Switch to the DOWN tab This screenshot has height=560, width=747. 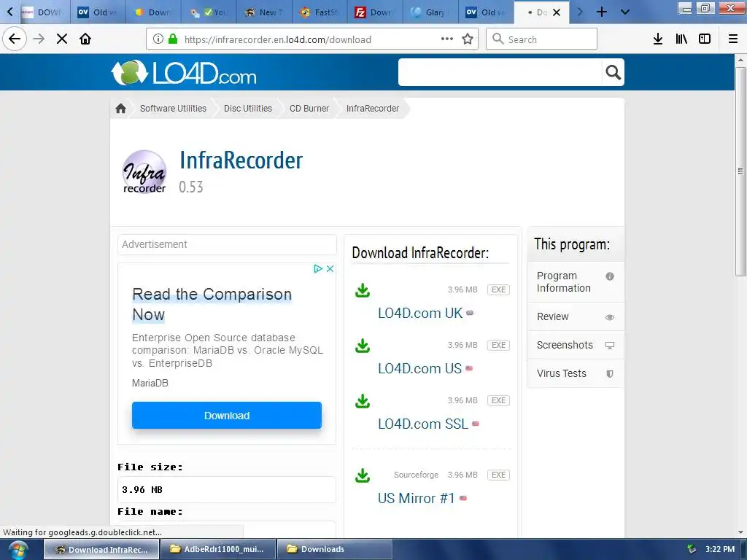[44, 12]
